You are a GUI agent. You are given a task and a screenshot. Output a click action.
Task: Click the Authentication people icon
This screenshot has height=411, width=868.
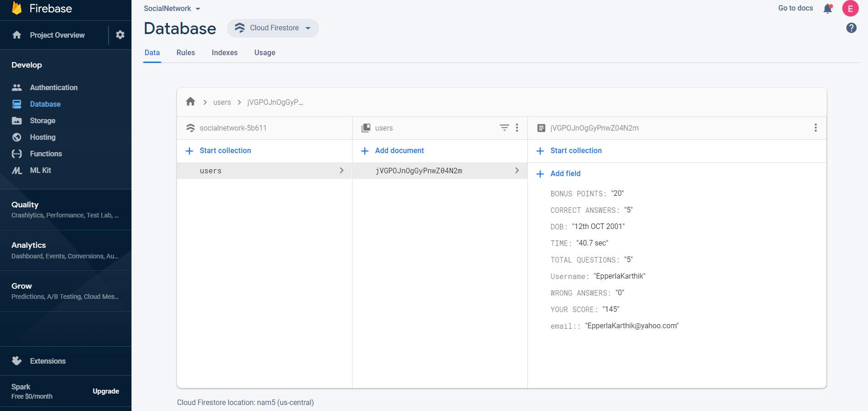[x=17, y=87]
